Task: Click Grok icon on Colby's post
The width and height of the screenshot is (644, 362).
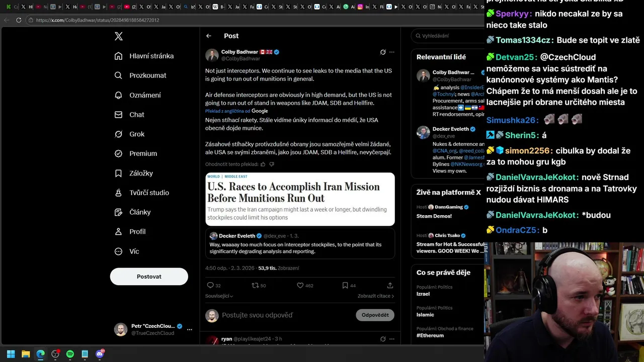Action: [383, 52]
